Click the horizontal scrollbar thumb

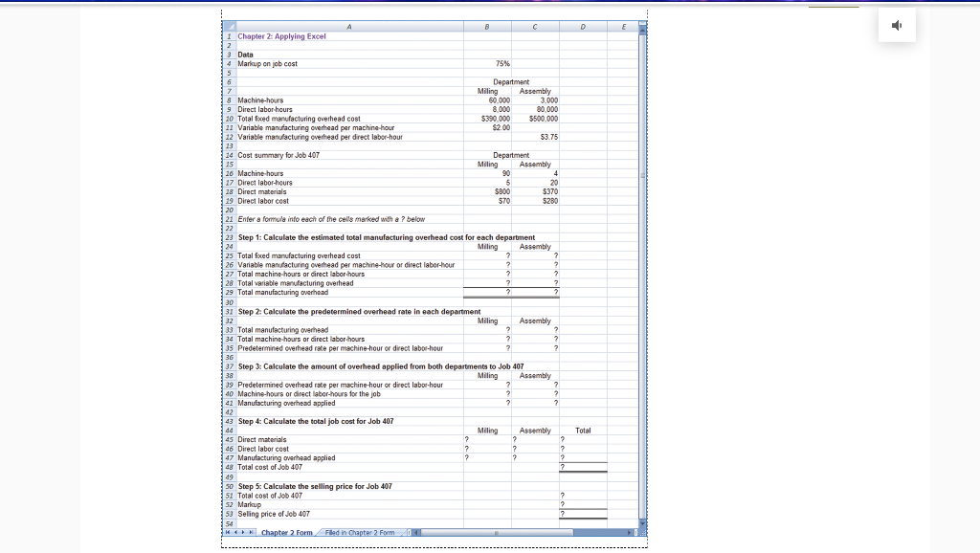(x=498, y=531)
